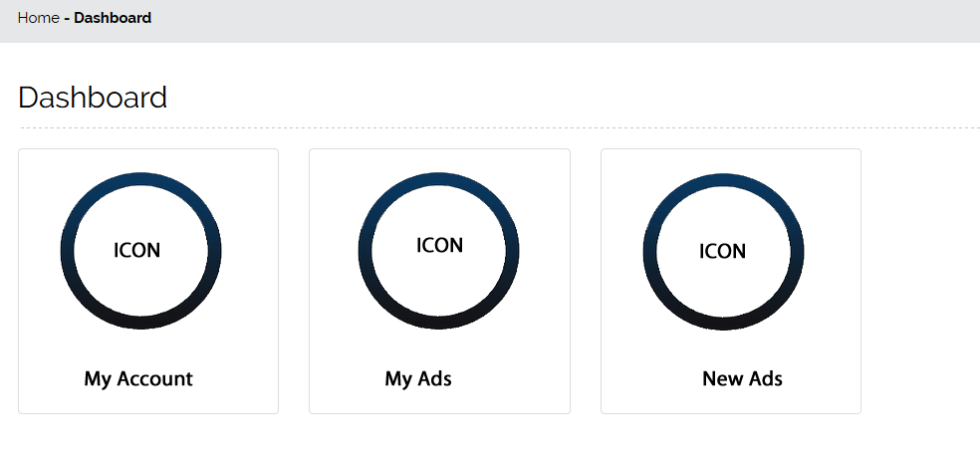Click blank space right of the My Ads label

[518, 379]
